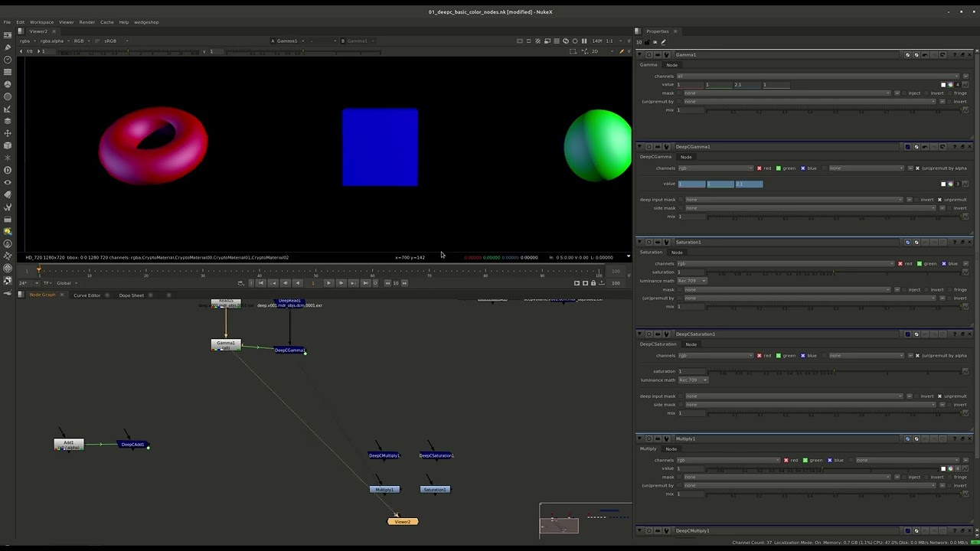This screenshot has width=980, height=551.
Task: Click the wrench icon in DeepCGamma1 panel
Action: pos(666,147)
